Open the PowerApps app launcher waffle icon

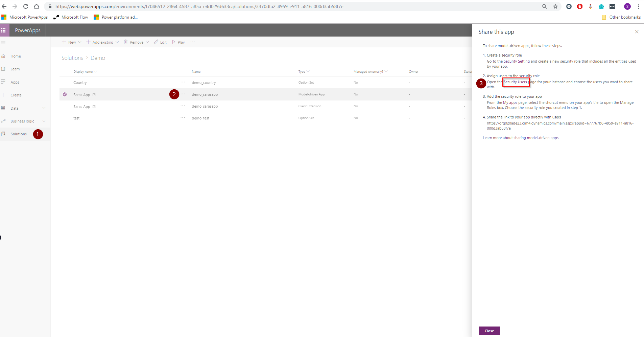tap(3, 30)
